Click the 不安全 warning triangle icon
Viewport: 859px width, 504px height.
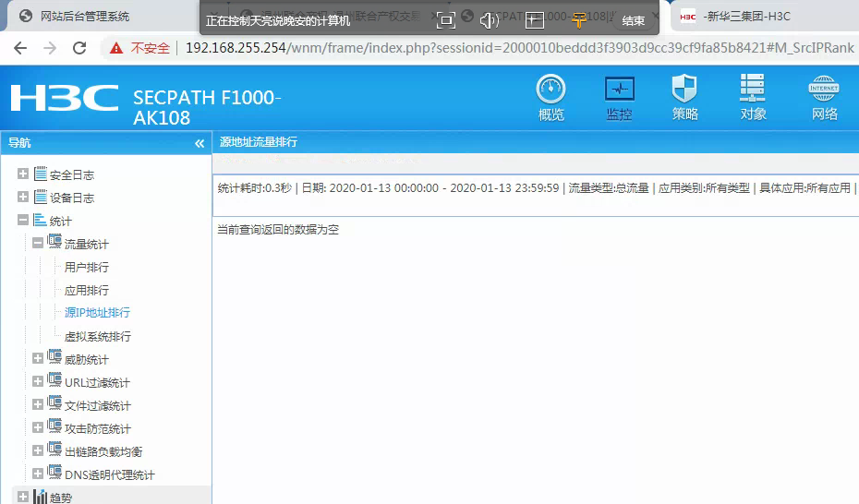point(116,48)
